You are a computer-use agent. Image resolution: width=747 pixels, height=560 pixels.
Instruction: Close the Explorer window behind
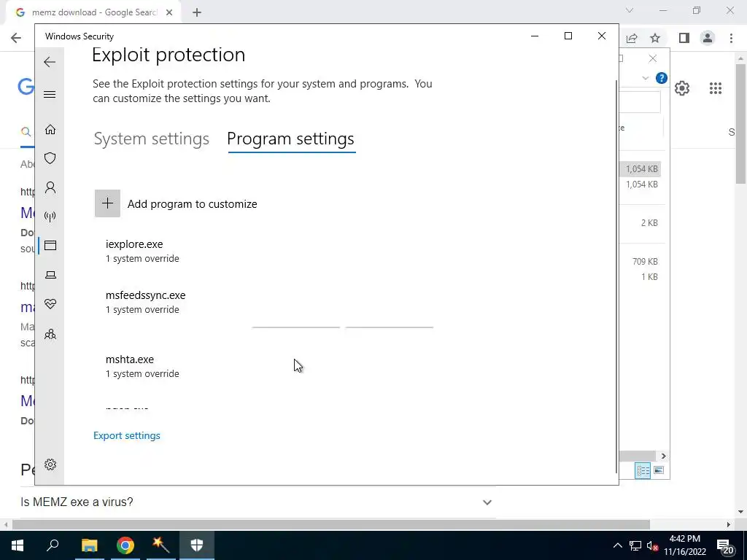point(653,58)
